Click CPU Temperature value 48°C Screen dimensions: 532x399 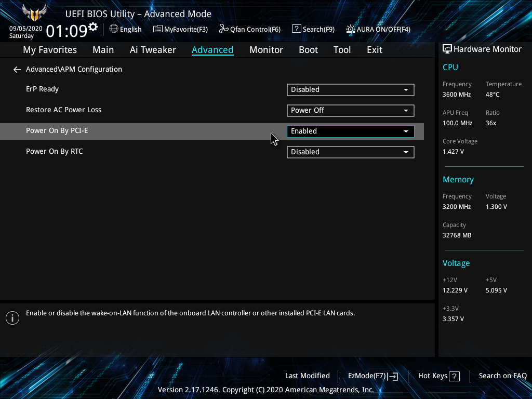click(x=493, y=95)
